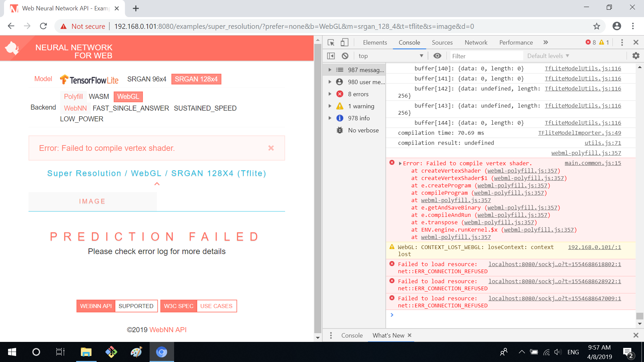The height and width of the screenshot is (362, 644).
Task: Select the inspect element tool in DevTools
Action: [x=331, y=42]
